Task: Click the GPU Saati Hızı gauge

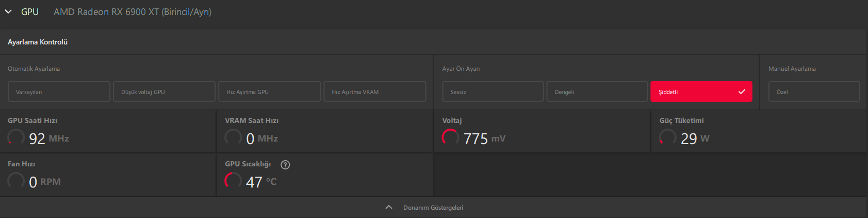Action: (x=16, y=137)
